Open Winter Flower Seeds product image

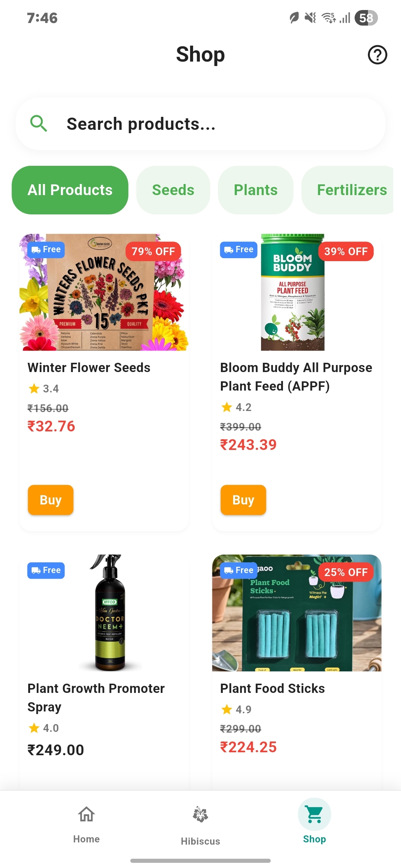click(x=104, y=292)
